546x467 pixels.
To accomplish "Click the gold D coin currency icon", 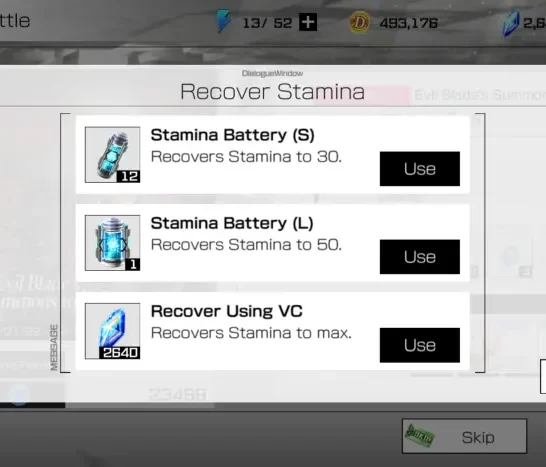I will coord(359,22).
